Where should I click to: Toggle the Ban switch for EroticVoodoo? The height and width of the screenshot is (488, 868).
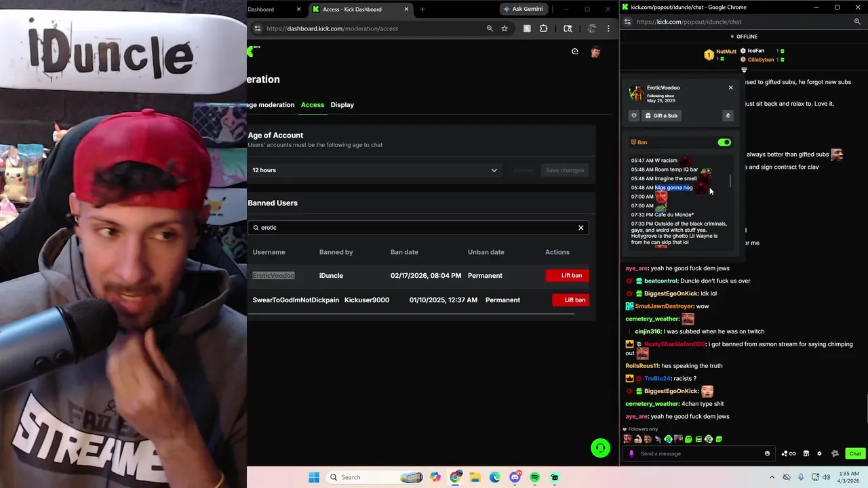[724, 142]
